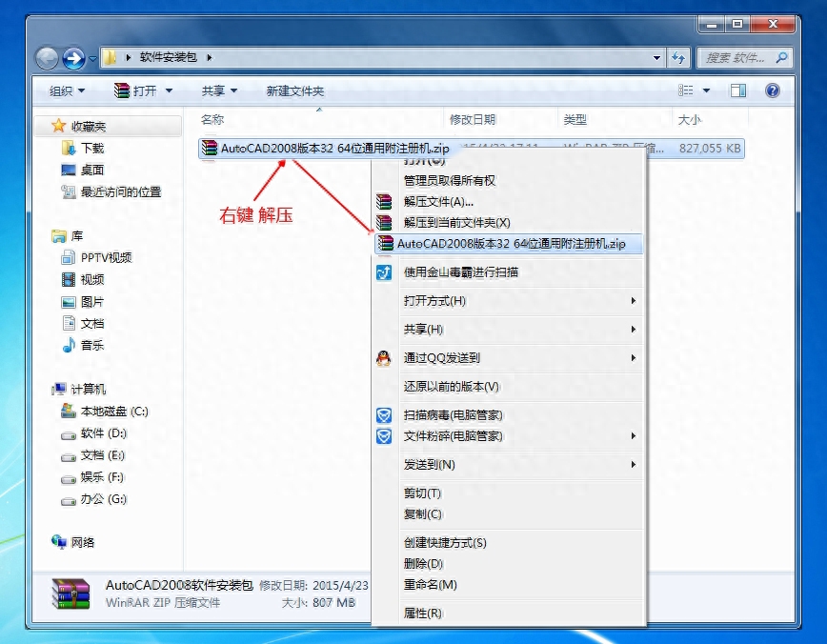Click the search box in explorer

point(741,58)
